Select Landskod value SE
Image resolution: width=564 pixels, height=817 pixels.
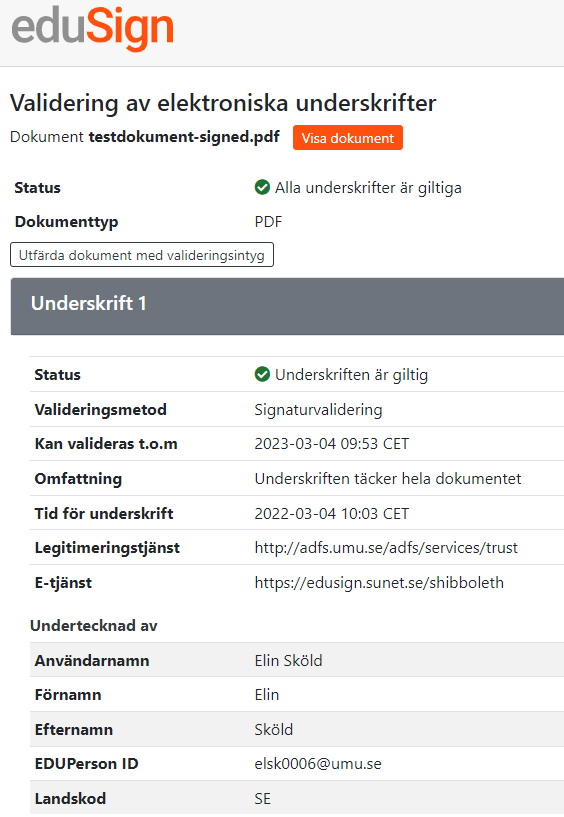[263, 798]
